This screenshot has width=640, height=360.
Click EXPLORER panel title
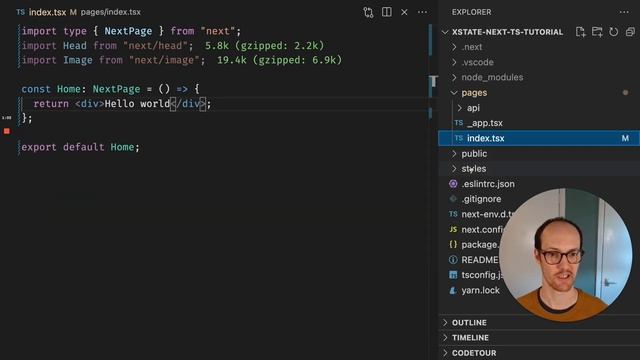[471, 12]
